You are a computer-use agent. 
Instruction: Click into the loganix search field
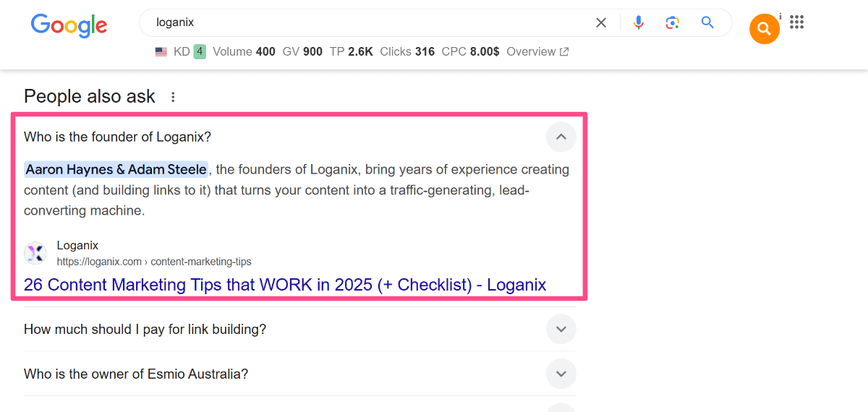pos(369,22)
